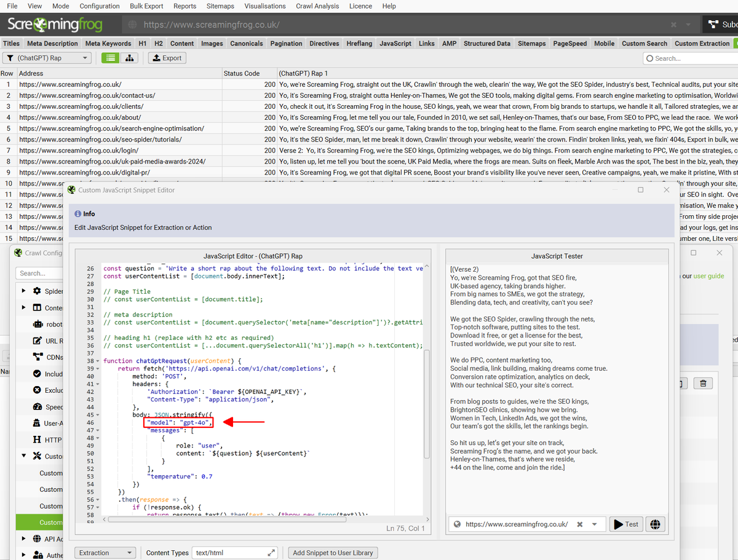Viewport: 738px width, 560px height.
Task: Open the tester URL dropdown arrow
Action: click(595, 525)
